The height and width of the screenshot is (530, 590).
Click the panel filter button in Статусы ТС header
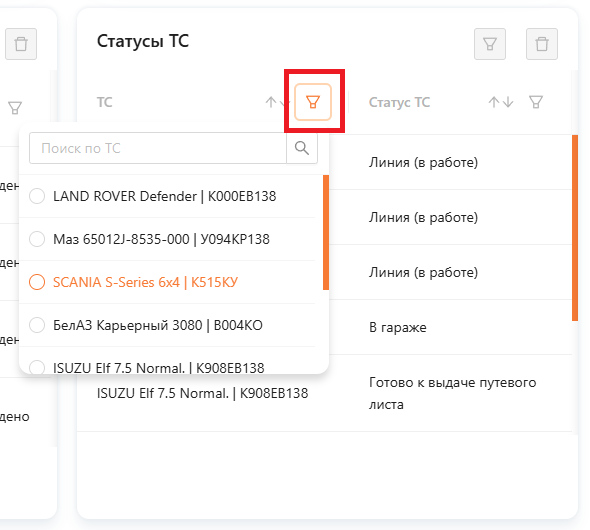490,44
